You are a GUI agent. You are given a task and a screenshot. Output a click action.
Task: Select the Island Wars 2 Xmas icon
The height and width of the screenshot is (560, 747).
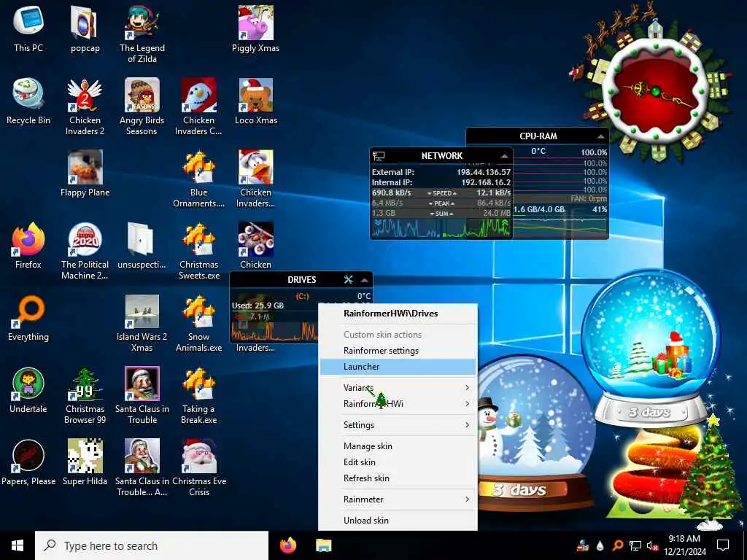pyautogui.click(x=142, y=323)
